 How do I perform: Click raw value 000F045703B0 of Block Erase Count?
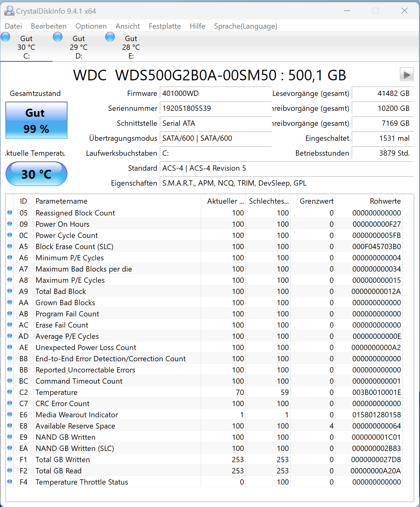pyautogui.click(x=377, y=247)
